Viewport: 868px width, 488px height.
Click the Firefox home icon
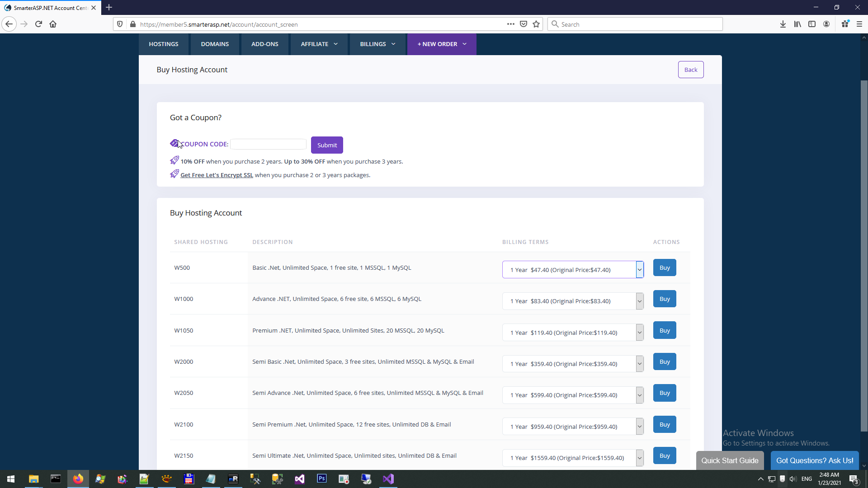(53, 24)
